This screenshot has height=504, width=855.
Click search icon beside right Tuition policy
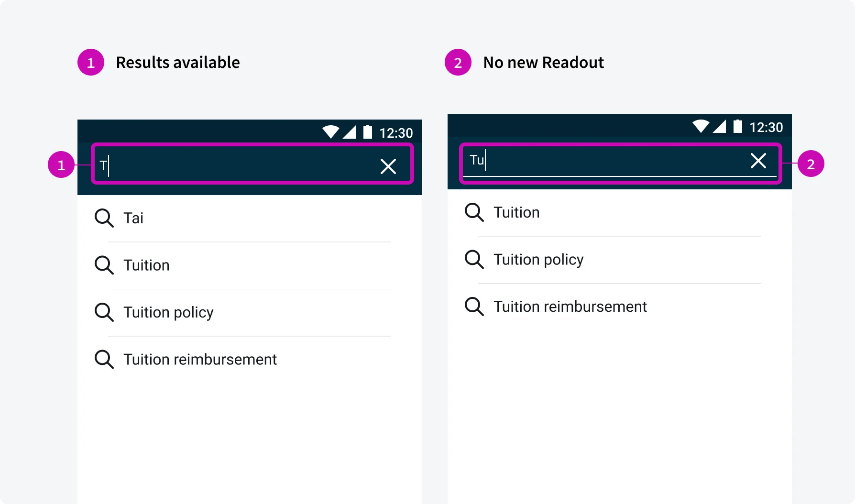[474, 259]
